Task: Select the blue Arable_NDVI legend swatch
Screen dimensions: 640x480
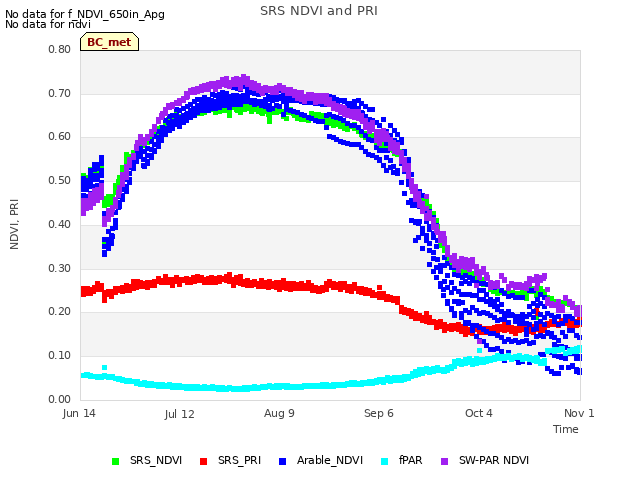Action: [282, 461]
